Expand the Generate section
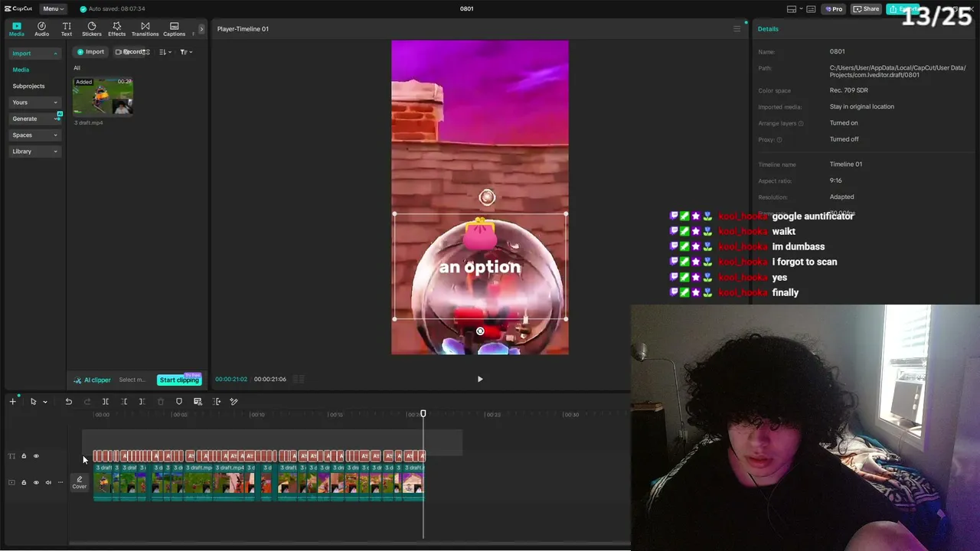Screen dimensions: 980x551 34,119
